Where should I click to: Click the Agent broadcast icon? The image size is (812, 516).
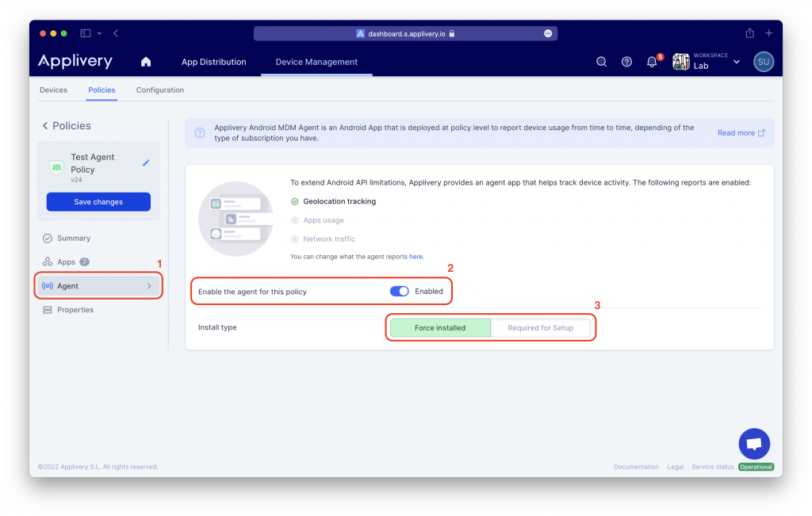coord(47,286)
